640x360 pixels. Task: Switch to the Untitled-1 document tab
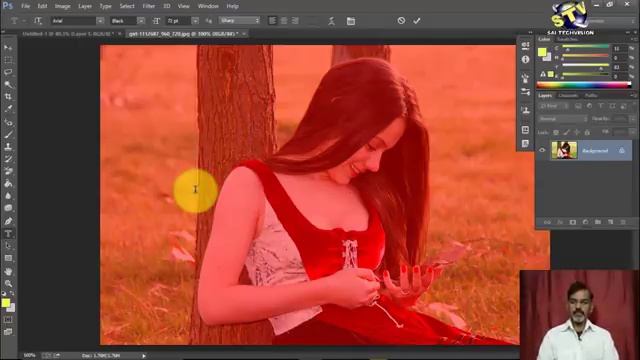click(68, 34)
